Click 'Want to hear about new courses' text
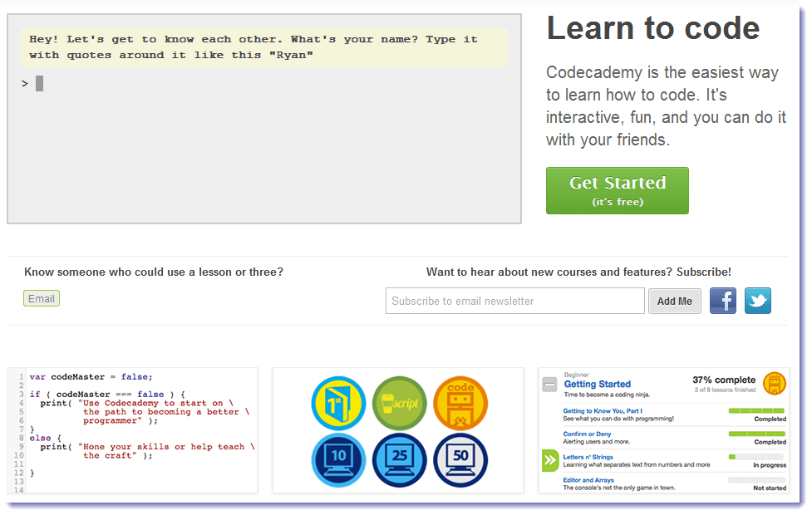This screenshot has height=515, width=812. click(x=578, y=272)
